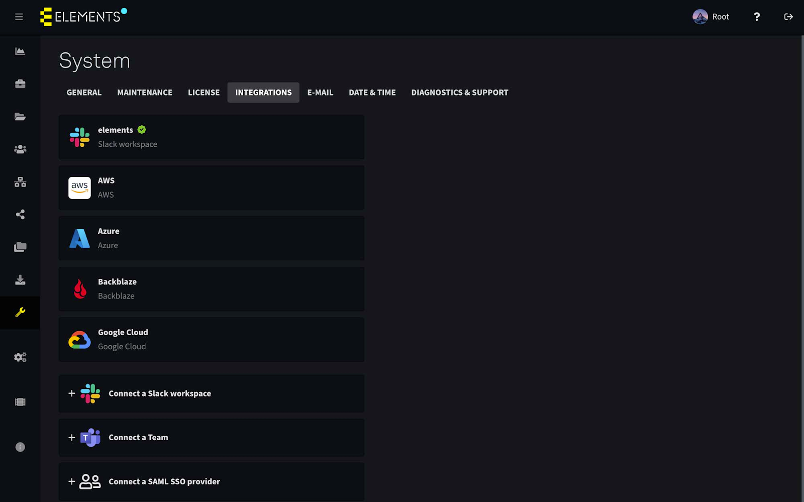The image size is (804, 502).
Task: Open the Azure integration entry
Action: click(x=211, y=238)
